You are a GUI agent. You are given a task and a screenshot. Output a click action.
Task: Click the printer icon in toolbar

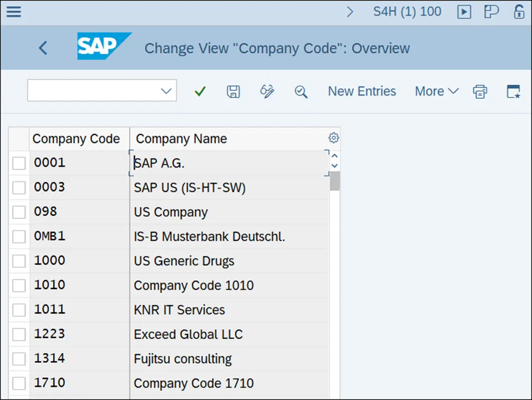pyautogui.click(x=480, y=92)
